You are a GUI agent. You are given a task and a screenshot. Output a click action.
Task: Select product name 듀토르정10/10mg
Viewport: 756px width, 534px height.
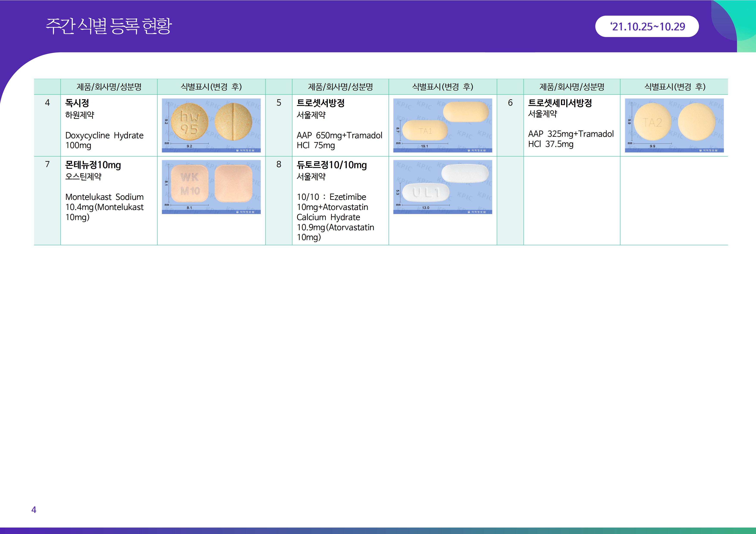(x=332, y=165)
